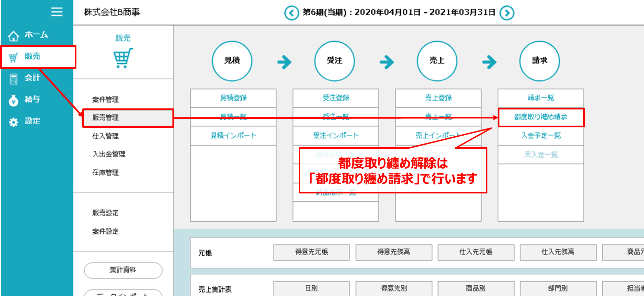
Task: Click the company name 株式会社B商事
Action: pyautogui.click(x=112, y=12)
